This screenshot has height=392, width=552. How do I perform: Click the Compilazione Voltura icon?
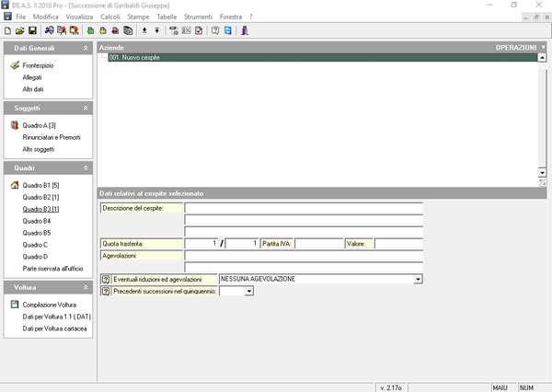click(x=14, y=305)
